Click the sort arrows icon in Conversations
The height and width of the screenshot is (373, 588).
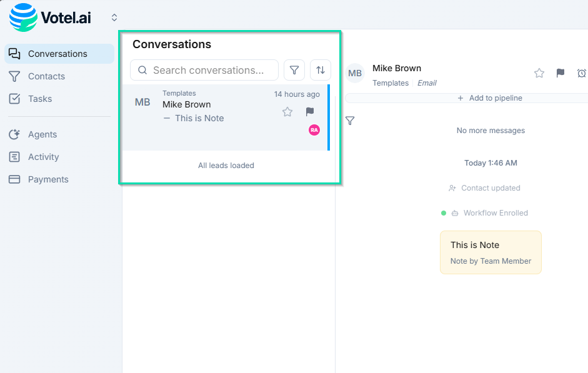point(321,70)
